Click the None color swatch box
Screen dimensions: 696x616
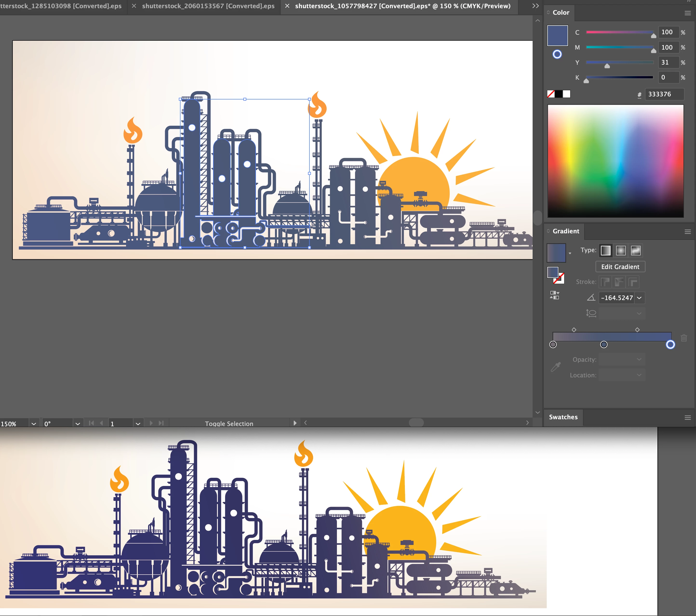551,94
